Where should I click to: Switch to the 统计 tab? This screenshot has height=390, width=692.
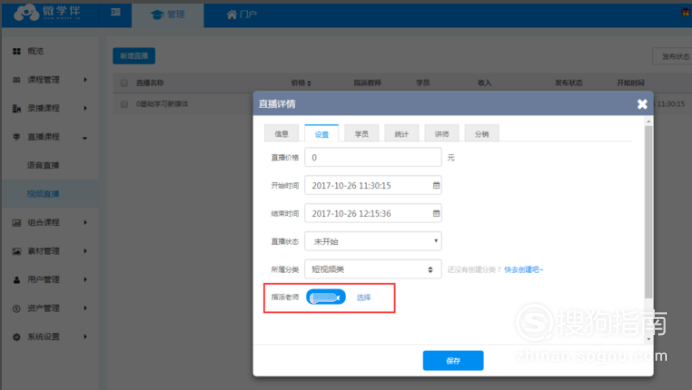[402, 134]
